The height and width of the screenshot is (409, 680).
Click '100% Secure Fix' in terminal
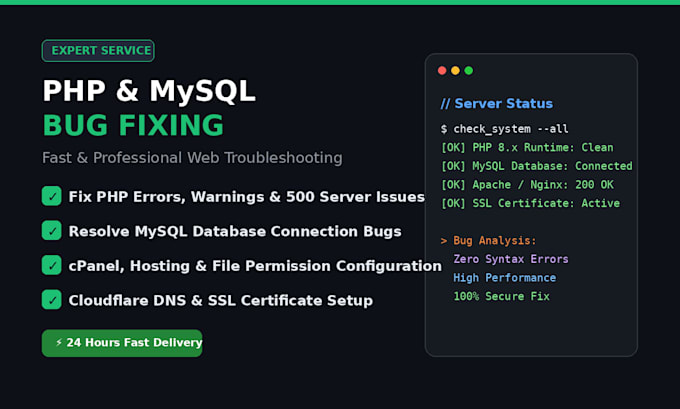[501, 297]
